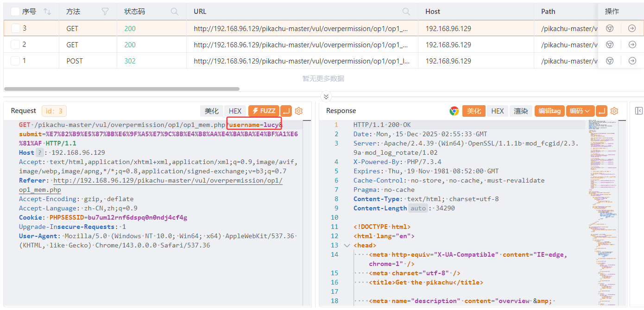Viewport: 644px width, 310px height.
Task: Open Response editor settings gear
Action: click(614, 111)
